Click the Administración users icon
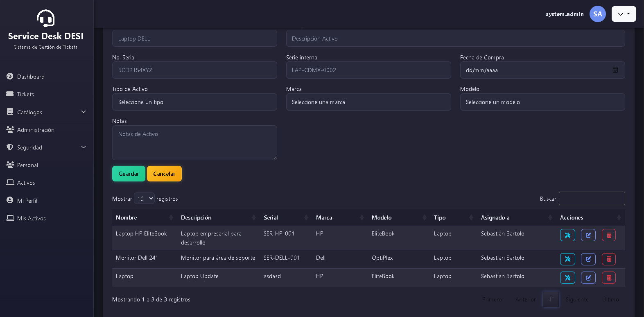 pyautogui.click(x=10, y=129)
